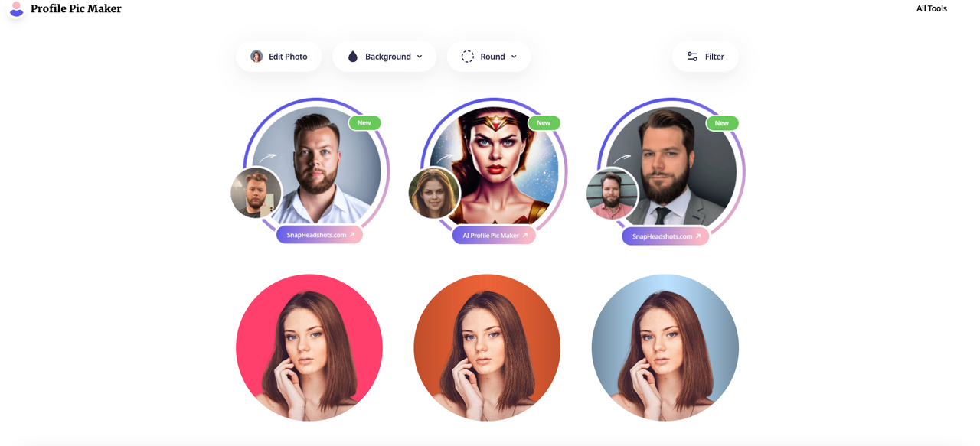Click the water drop icon in the Background button
980x446 pixels.
coord(352,57)
